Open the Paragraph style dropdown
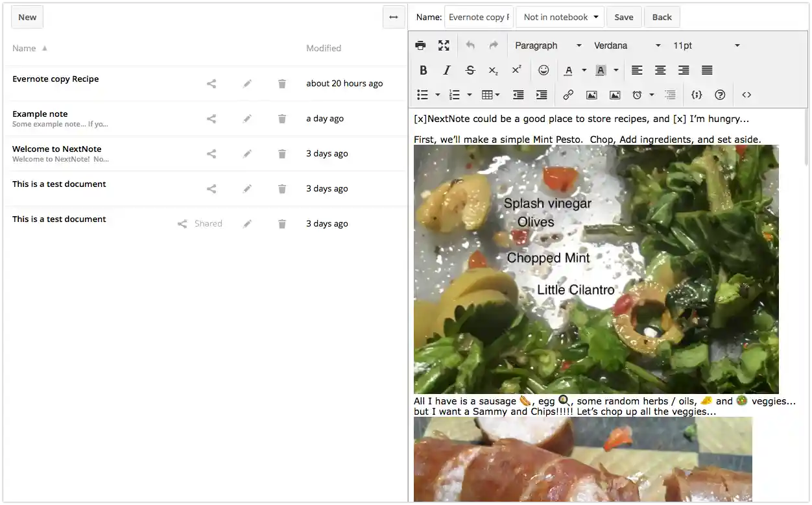This screenshot has width=812, height=505. click(x=548, y=45)
